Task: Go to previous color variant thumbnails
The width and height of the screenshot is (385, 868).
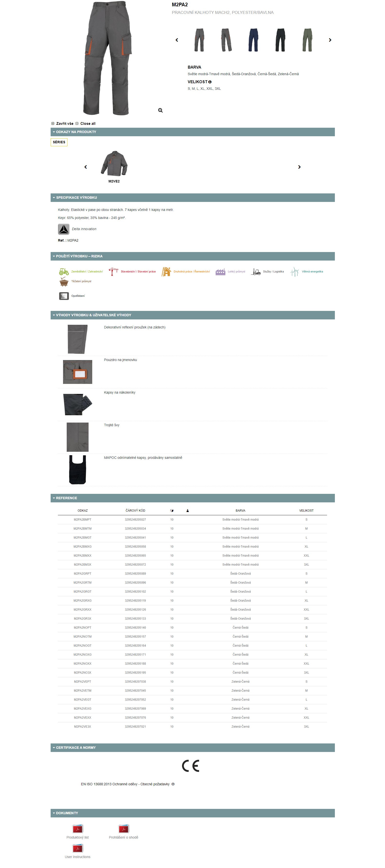Action: pyautogui.click(x=177, y=40)
